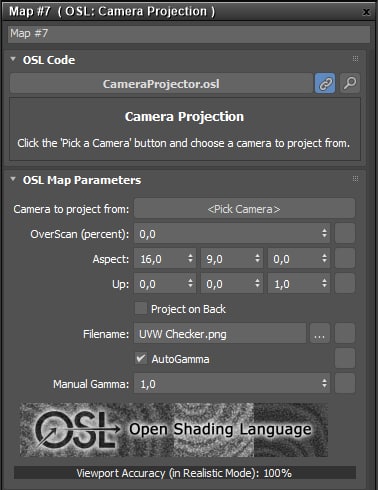The image size is (378, 490).
Task: Click the CameraProjector.osl file button
Action: (161, 83)
